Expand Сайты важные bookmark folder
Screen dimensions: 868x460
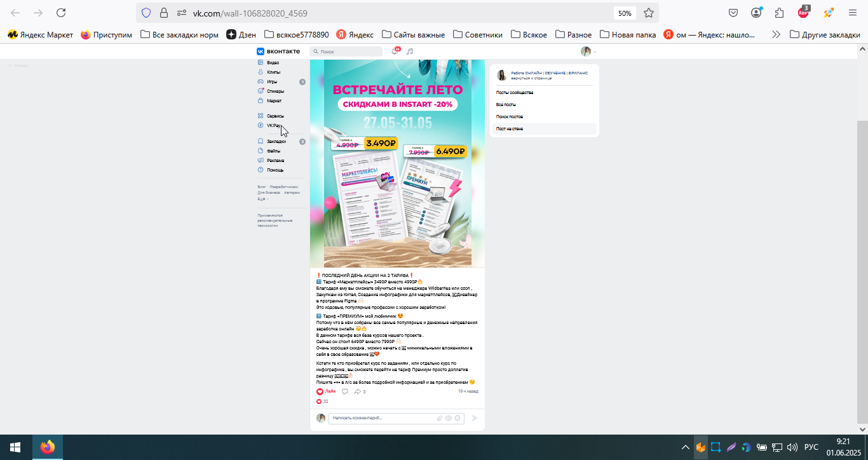tap(414, 35)
